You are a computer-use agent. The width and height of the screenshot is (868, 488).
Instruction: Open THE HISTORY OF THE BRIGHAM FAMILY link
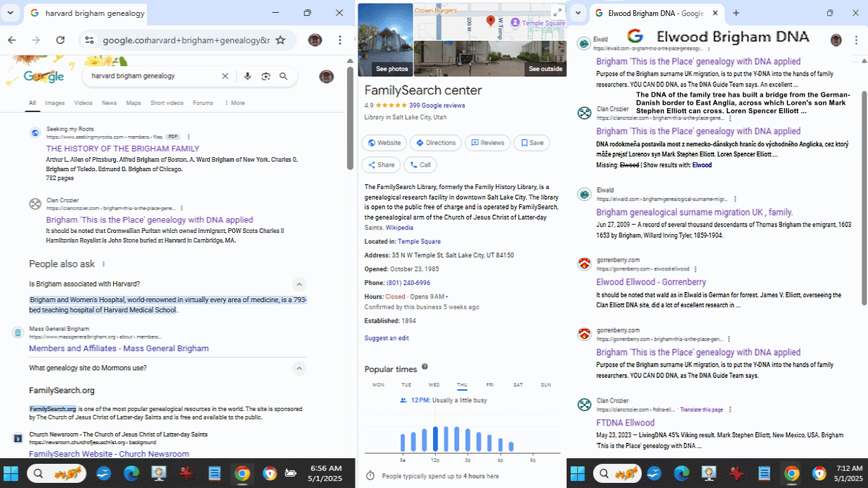[x=123, y=149]
